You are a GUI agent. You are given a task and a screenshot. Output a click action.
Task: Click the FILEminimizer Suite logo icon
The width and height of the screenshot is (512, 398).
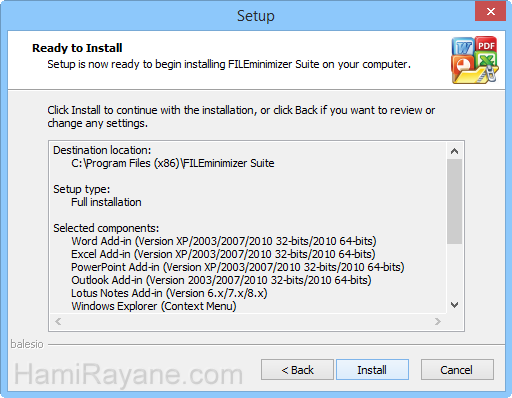475,60
